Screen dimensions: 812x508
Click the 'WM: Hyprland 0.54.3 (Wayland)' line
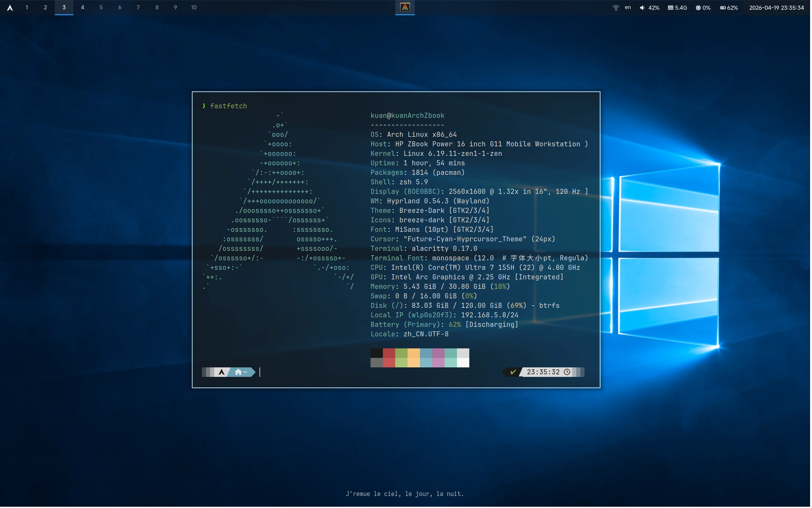click(431, 201)
